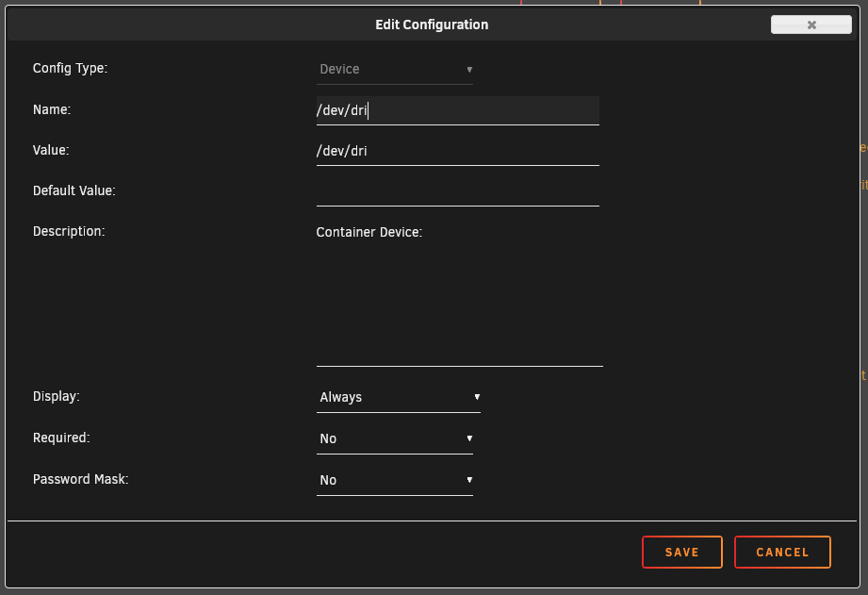868x595 pixels.
Task: Select the Edit Configuration dialog title
Action: pos(432,25)
